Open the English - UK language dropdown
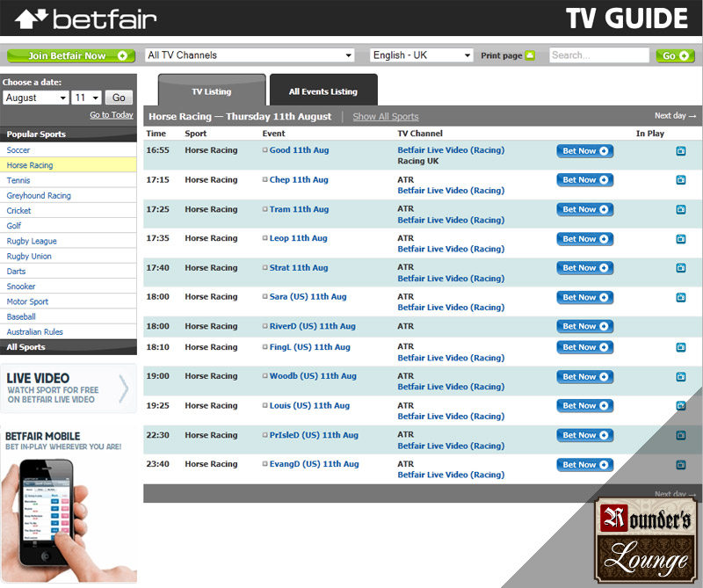Screen dimensions: 703x588 point(422,55)
